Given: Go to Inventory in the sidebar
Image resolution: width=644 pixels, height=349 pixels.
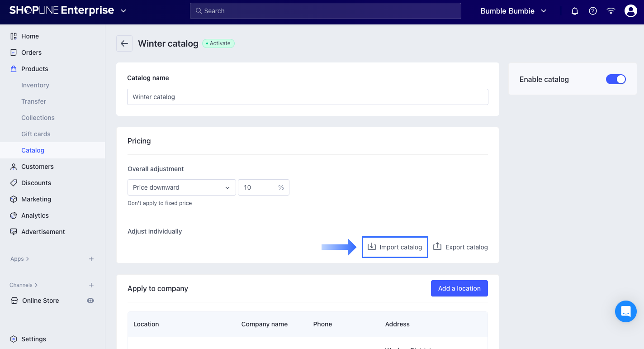Looking at the screenshot, I should coord(35,85).
